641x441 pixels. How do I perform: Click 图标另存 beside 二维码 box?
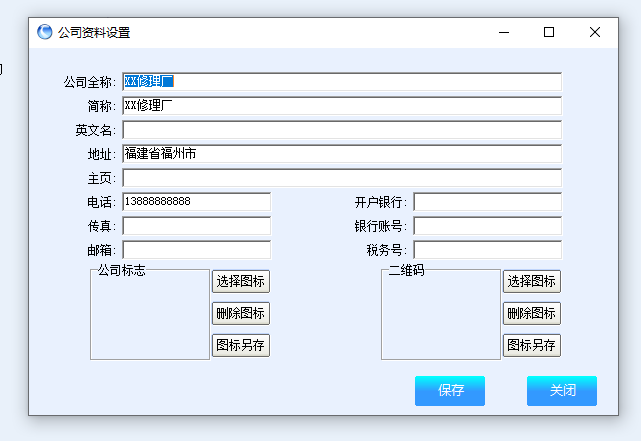[x=532, y=345]
